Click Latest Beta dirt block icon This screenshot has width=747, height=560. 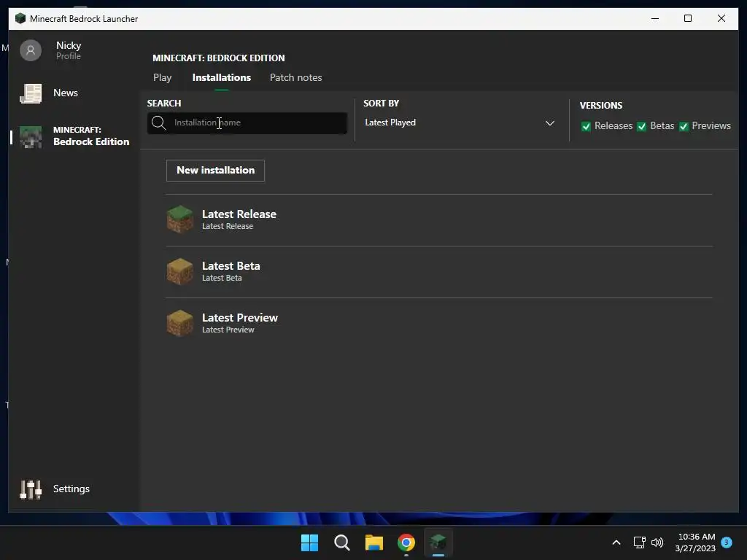179,271
